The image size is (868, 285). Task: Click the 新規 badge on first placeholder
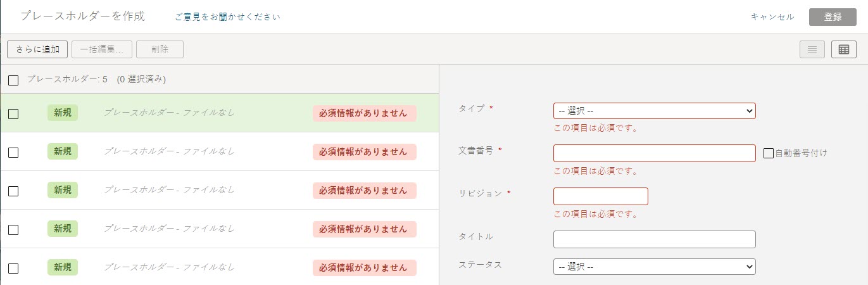(x=63, y=113)
